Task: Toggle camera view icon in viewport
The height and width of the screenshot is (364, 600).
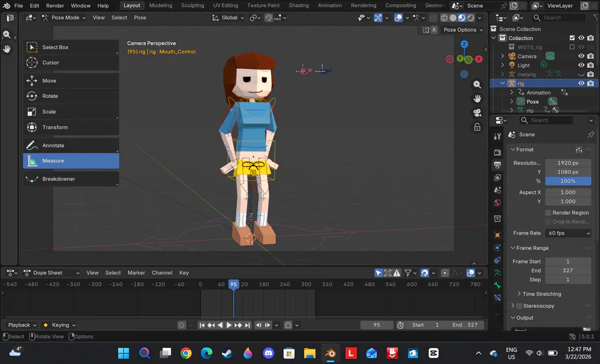Action: (x=477, y=113)
